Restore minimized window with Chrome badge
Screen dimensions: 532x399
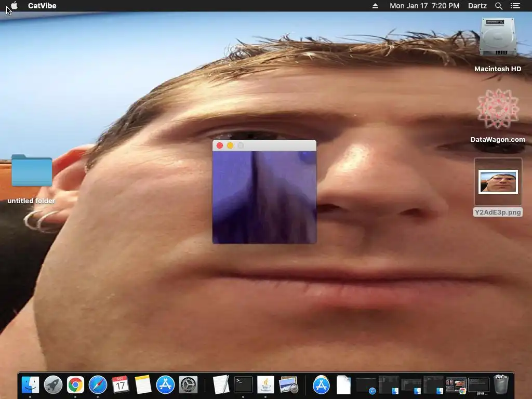(456, 385)
